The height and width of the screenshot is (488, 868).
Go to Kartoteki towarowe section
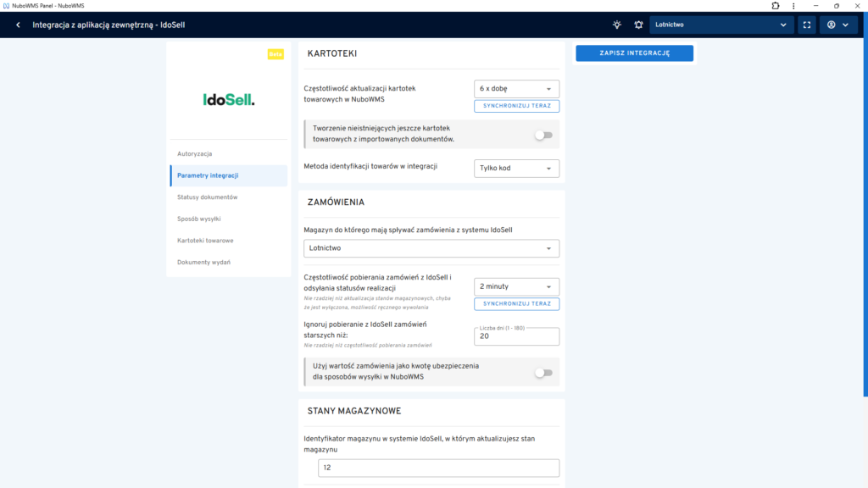pyautogui.click(x=205, y=241)
